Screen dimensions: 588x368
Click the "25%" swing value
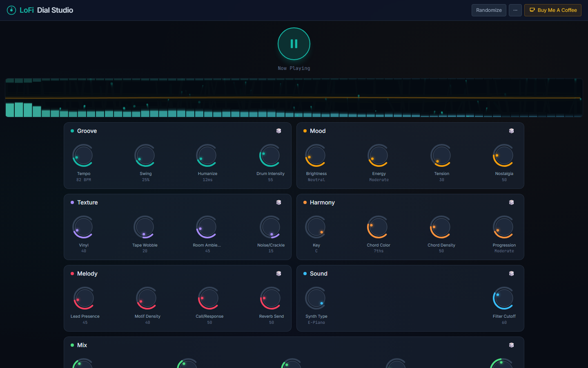pyautogui.click(x=146, y=180)
